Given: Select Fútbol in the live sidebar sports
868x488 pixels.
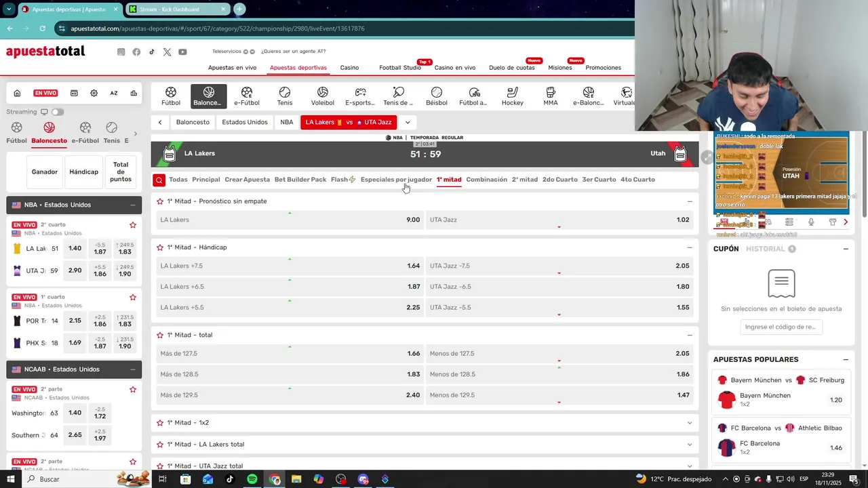Looking at the screenshot, I should [x=17, y=133].
